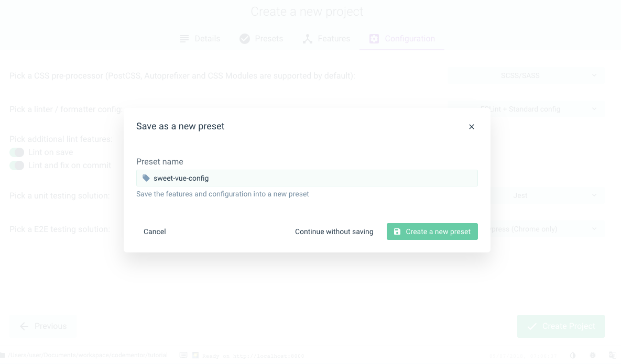Image resolution: width=621 pixels, height=364 pixels.
Task: Toggle dark mode via the contrast icon
Action: 572,355
